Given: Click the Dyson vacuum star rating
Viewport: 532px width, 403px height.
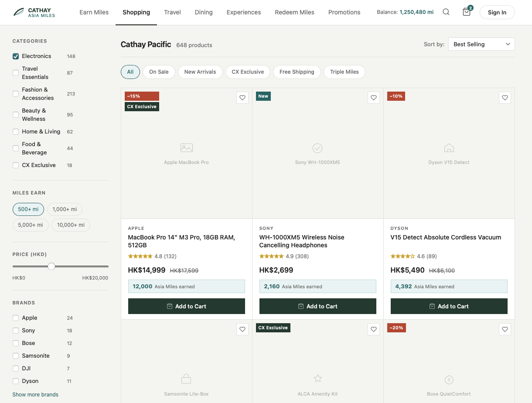Looking at the screenshot, I should tap(402, 256).
